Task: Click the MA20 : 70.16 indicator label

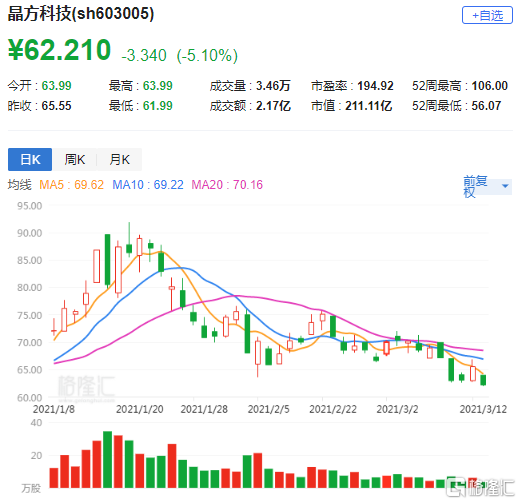Action: pos(227,184)
